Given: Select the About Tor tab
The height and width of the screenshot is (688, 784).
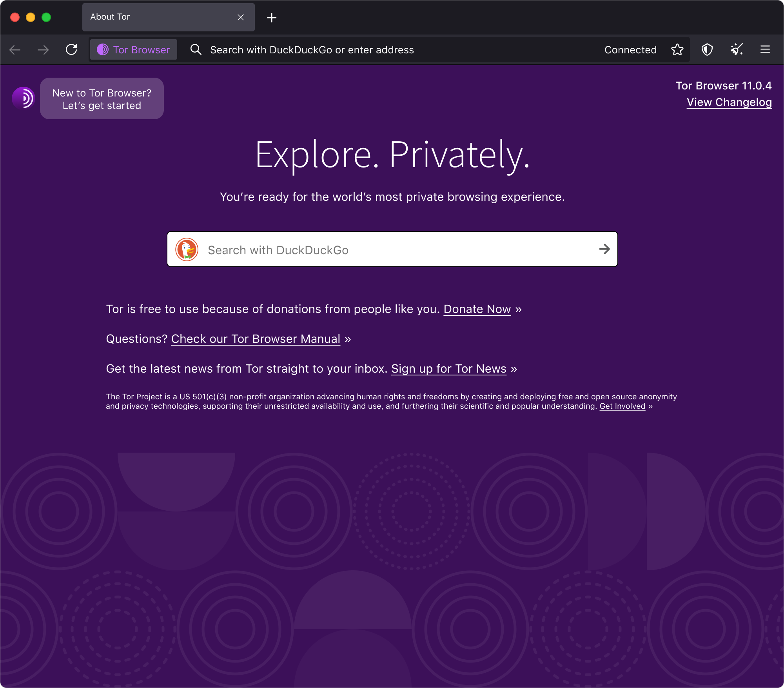Looking at the screenshot, I should [x=169, y=17].
